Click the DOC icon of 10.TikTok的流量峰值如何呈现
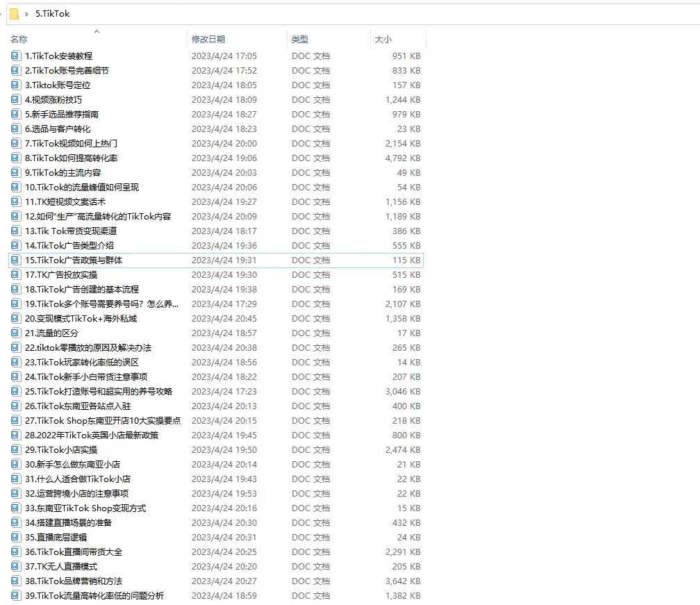The width and height of the screenshot is (700, 605). click(15, 187)
